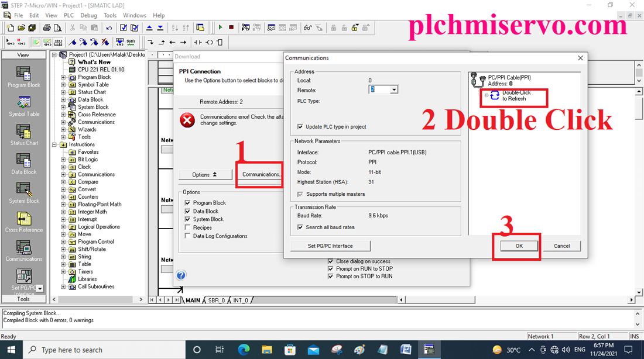Screen dimensions: 644x359
Task: Open Microsoft Edge from the taskbar
Action: click(244, 350)
